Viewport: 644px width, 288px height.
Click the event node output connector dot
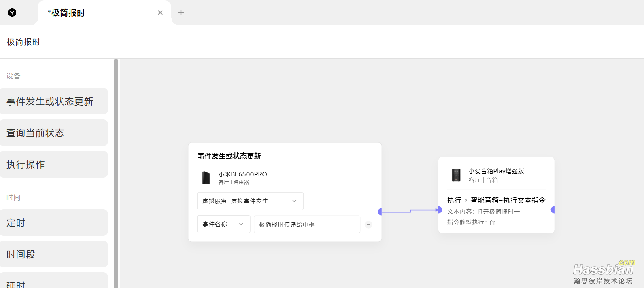click(x=380, y=212)
